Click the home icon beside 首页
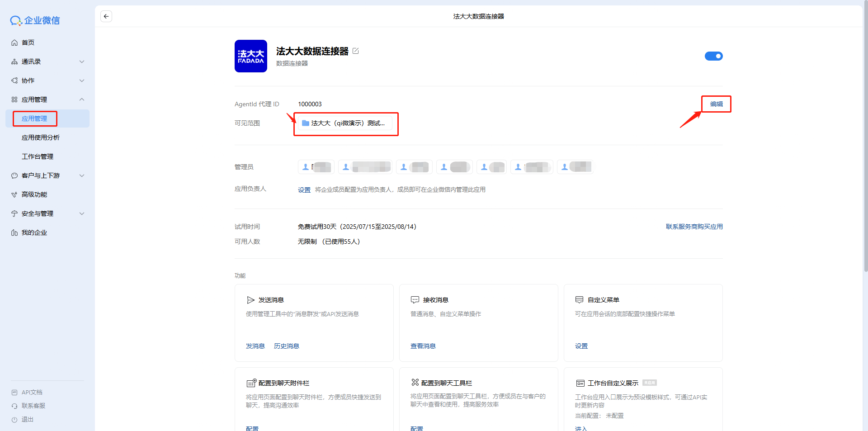The height and width of the screenshot is (431, 868). click(14, 43)
